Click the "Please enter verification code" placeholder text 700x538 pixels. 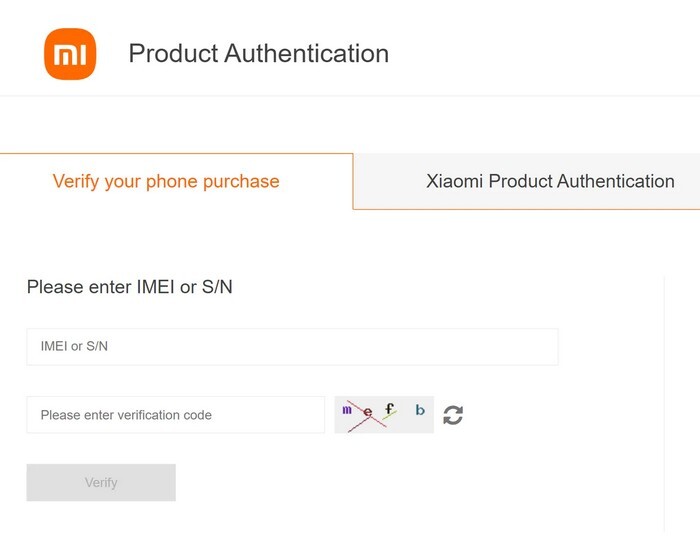(126, 415)
